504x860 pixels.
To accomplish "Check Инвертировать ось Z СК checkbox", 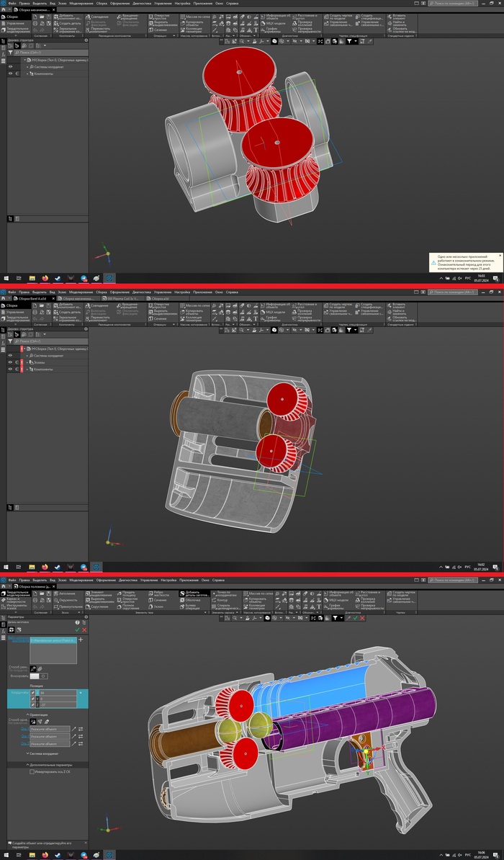I will 32,771.
